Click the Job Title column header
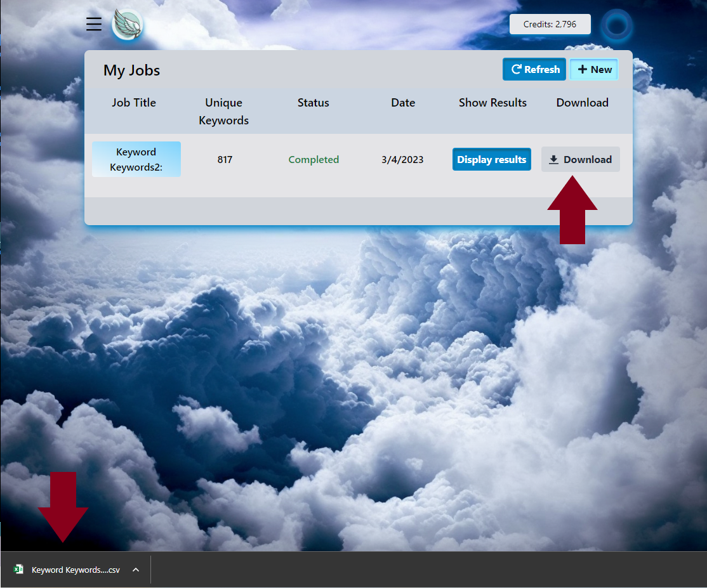Image resolution: width=707 pixels, height=588 pixels. [134, 103]
